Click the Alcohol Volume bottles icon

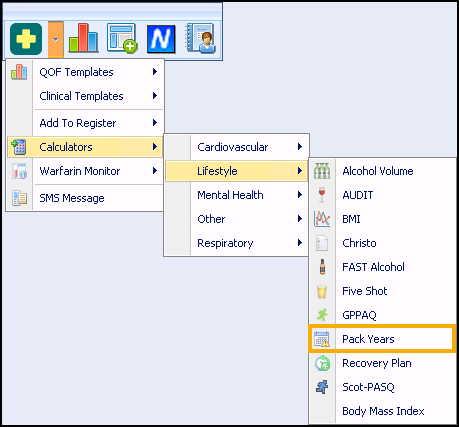coord(322,171)
